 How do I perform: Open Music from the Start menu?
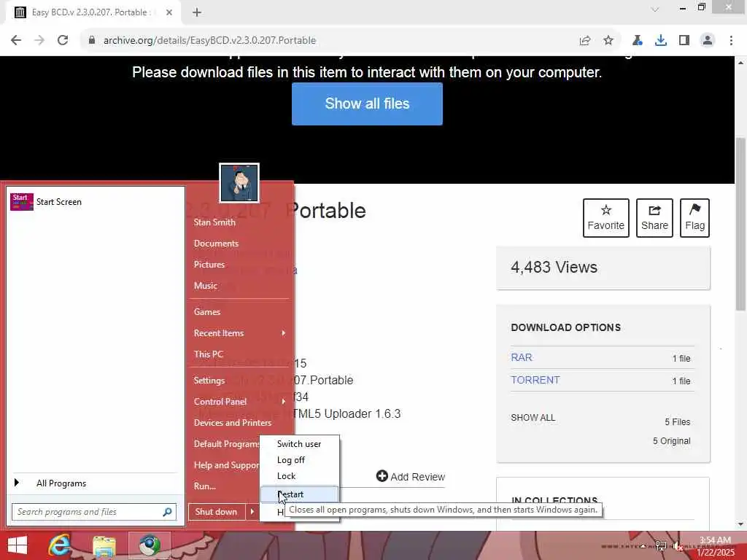tap(205, 286)
